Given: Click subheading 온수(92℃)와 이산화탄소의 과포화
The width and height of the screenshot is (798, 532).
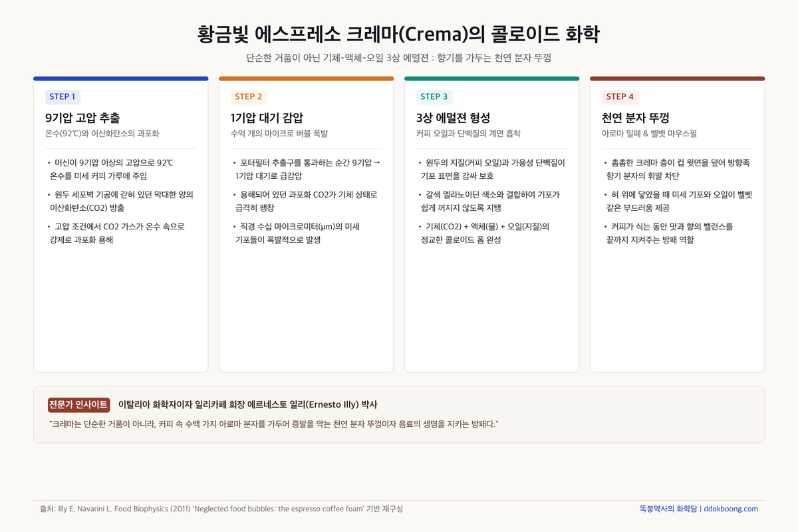Looking at the screenshot, I should [102, 134].
